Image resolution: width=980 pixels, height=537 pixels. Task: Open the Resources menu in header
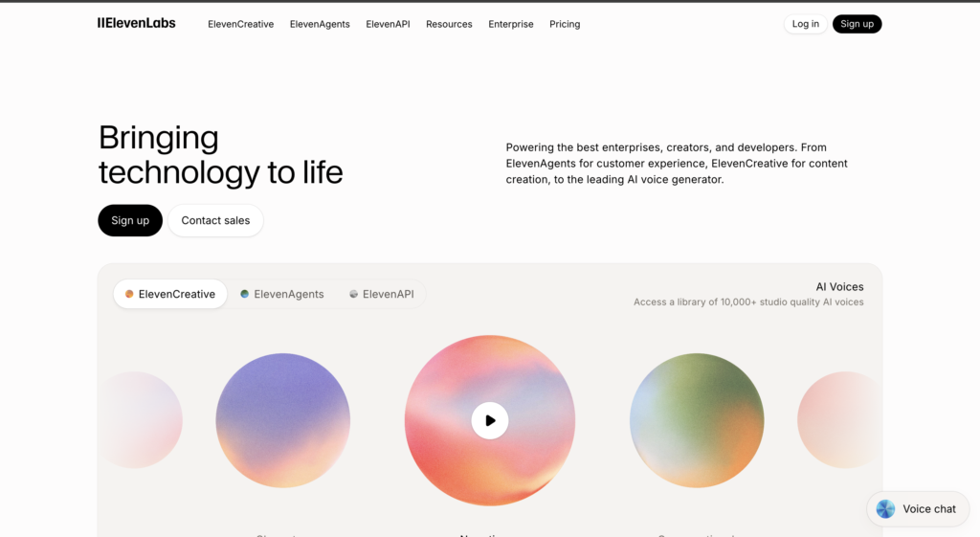coord(449,24)
